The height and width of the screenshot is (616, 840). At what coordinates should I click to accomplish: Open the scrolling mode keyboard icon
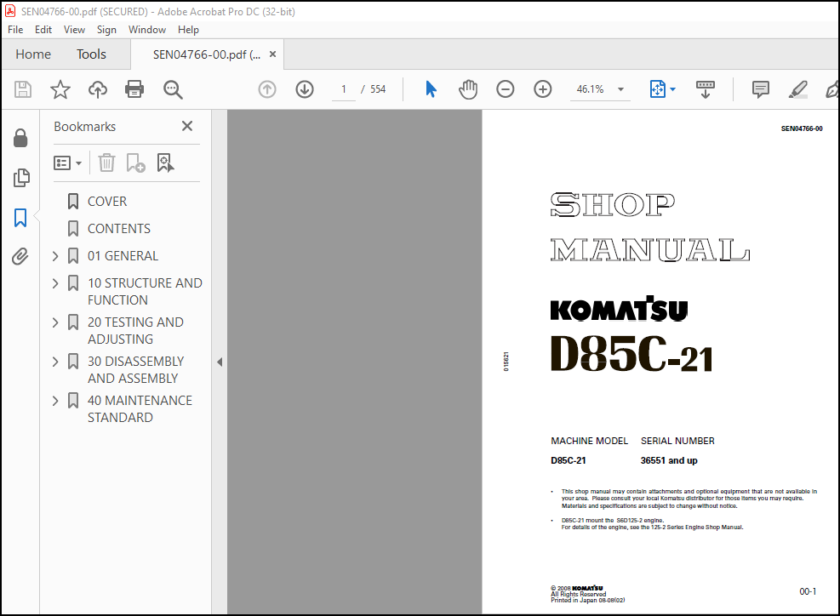click(705, 89)
